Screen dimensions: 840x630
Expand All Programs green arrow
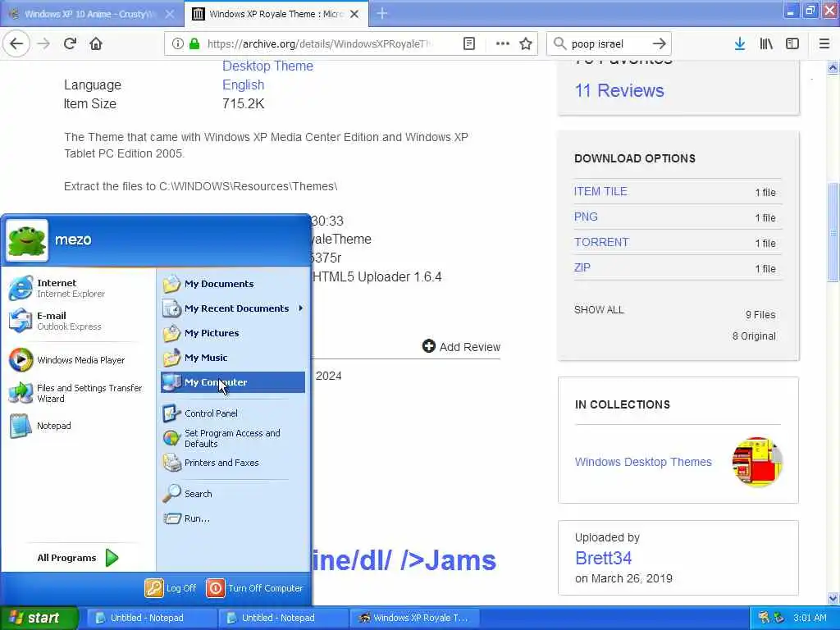(x=112, y=558)
